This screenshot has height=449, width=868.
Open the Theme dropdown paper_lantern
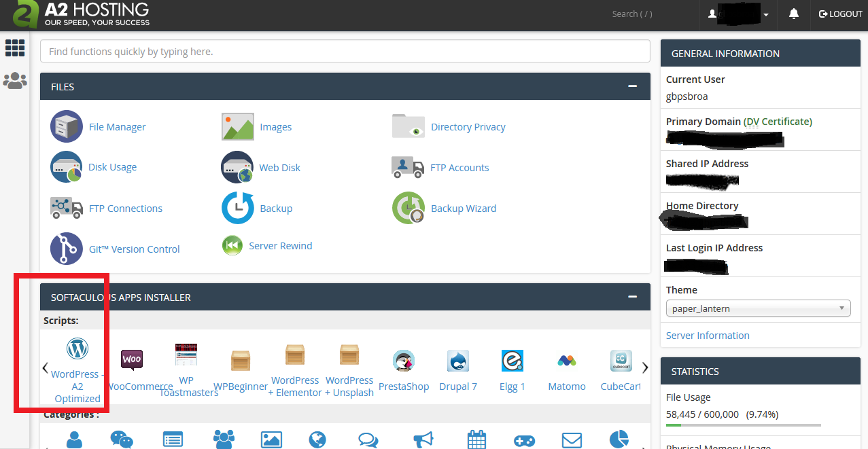tap(759, 308)
